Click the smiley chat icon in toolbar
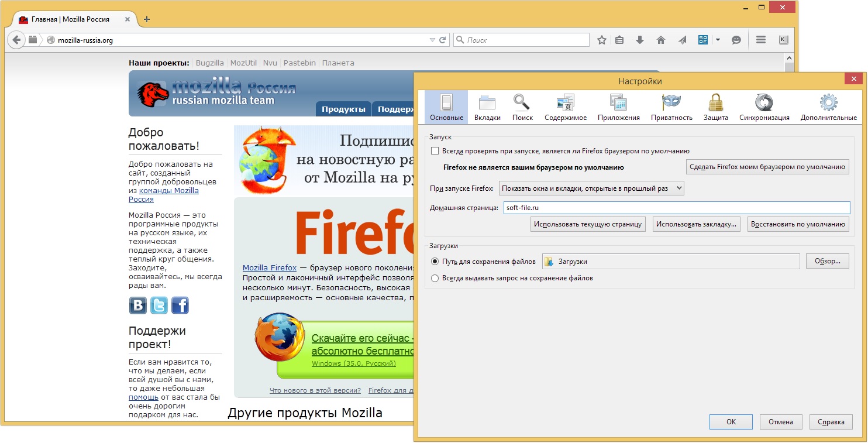 pos(736,40)
